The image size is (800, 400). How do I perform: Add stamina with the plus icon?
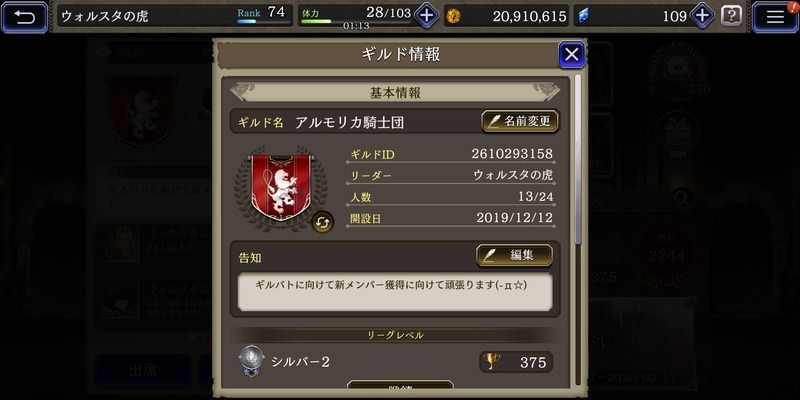pyautogui.click(x=426, y=16)
